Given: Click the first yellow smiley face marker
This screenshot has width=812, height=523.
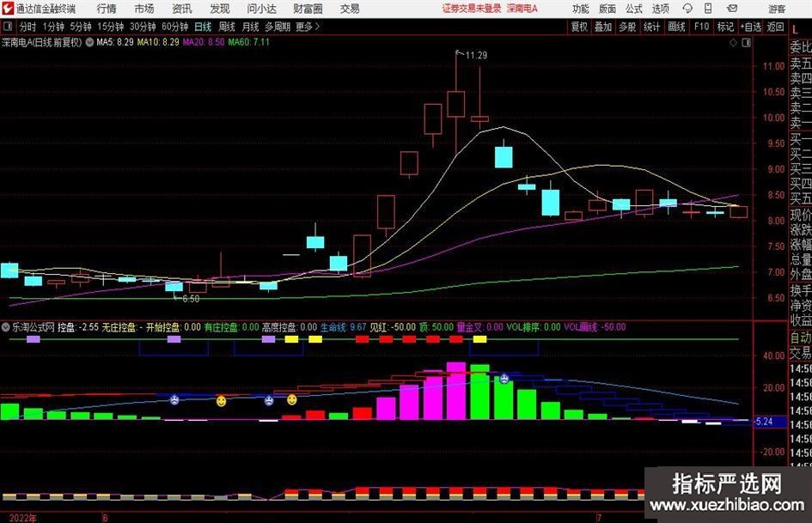Looking at the screenshot, I should point(221,401).
